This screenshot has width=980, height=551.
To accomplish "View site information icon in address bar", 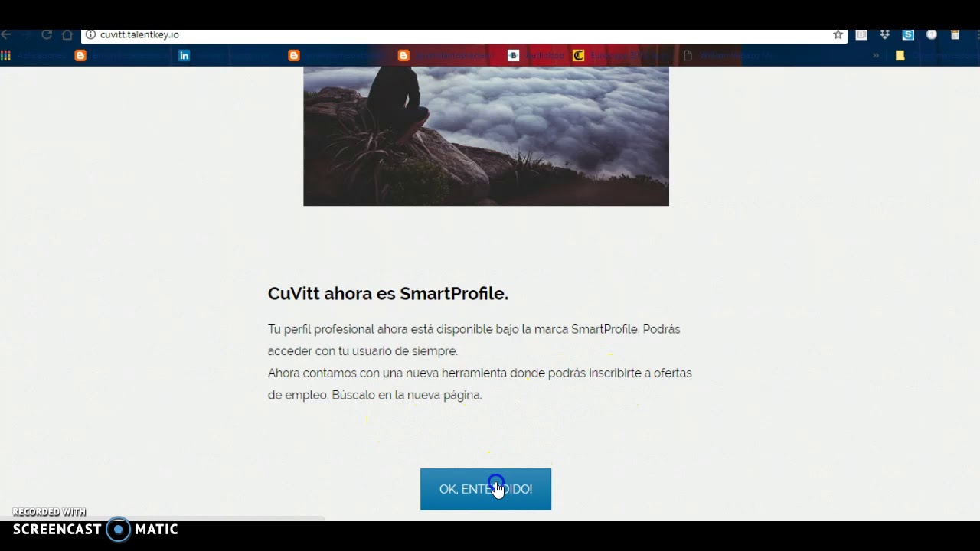I will tap(90, 34).
